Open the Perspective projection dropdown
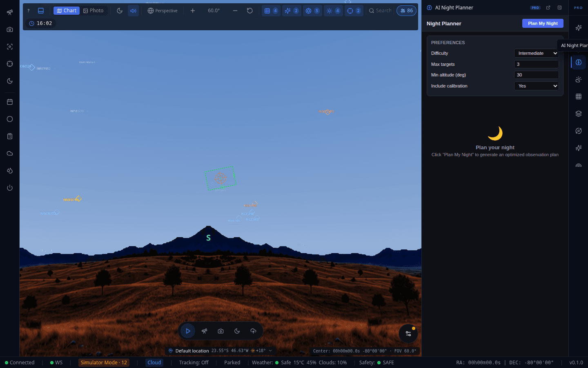 163,11
